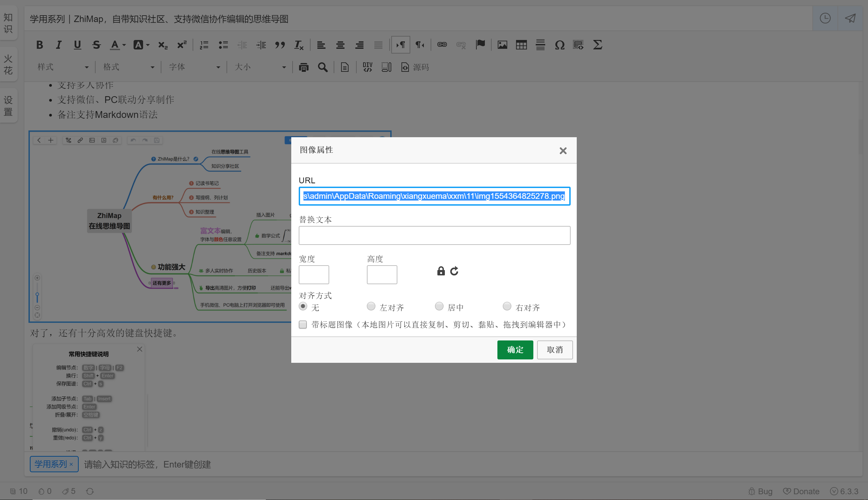Focus the image URL field

(434, 196)
